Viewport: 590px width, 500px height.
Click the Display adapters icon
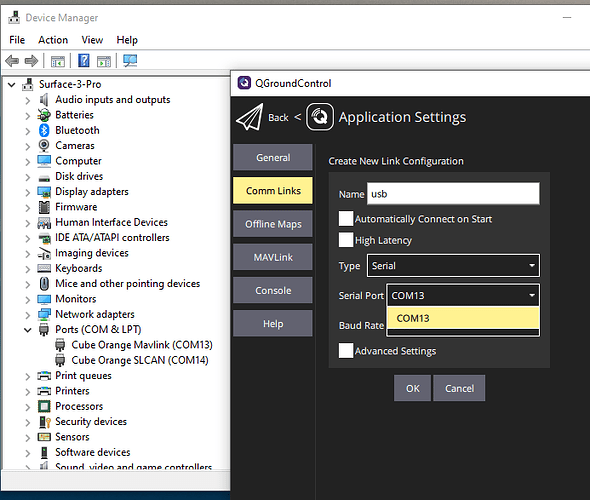44,191
